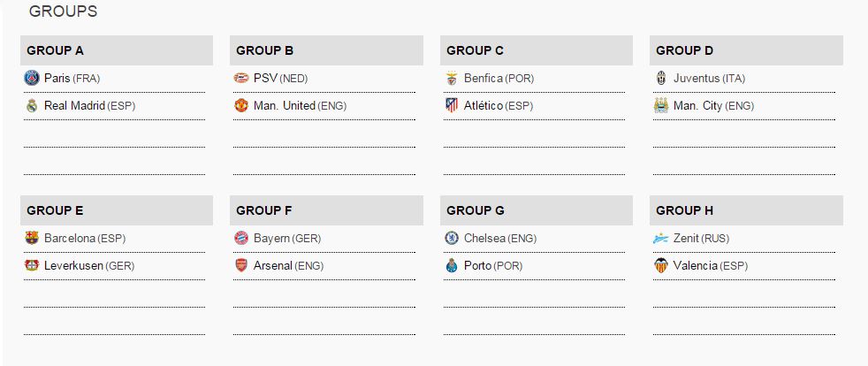This screenshot has height=366, width=868.
Task: Open the Porto team link
Action: pos(477,265)
